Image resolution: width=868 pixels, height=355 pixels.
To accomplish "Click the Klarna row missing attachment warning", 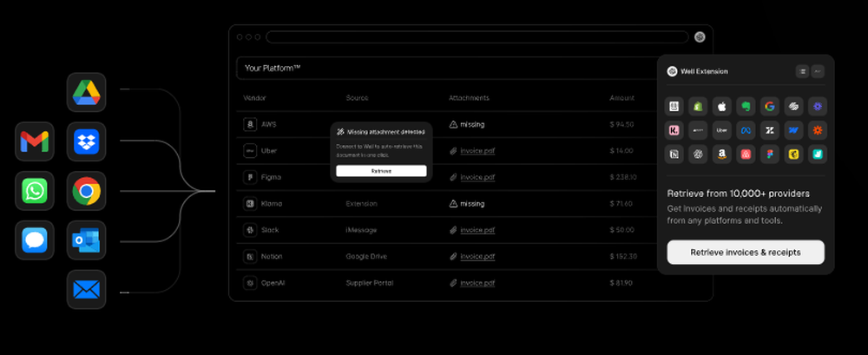I will (467, 204).
